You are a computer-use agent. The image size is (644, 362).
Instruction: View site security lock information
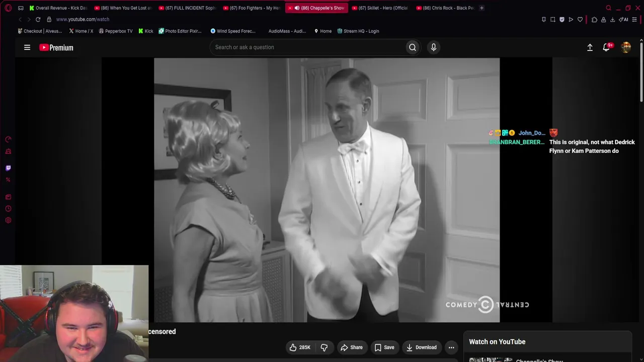[49, 19]
